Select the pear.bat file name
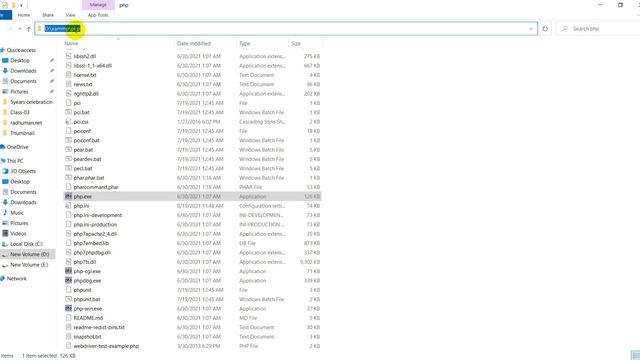This screenshot has width=640, height=360. click(x=83, y=150)
